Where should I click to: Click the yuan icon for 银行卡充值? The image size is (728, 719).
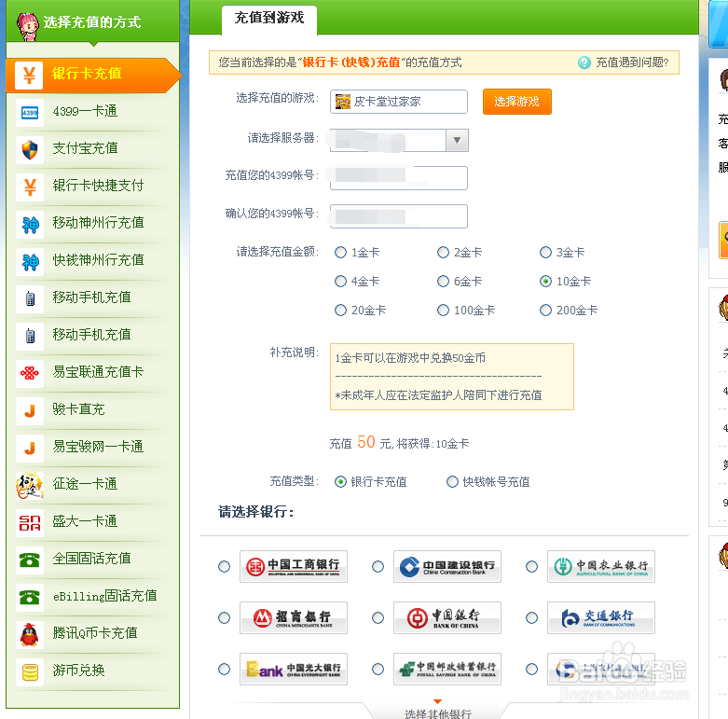click(29, 76)
